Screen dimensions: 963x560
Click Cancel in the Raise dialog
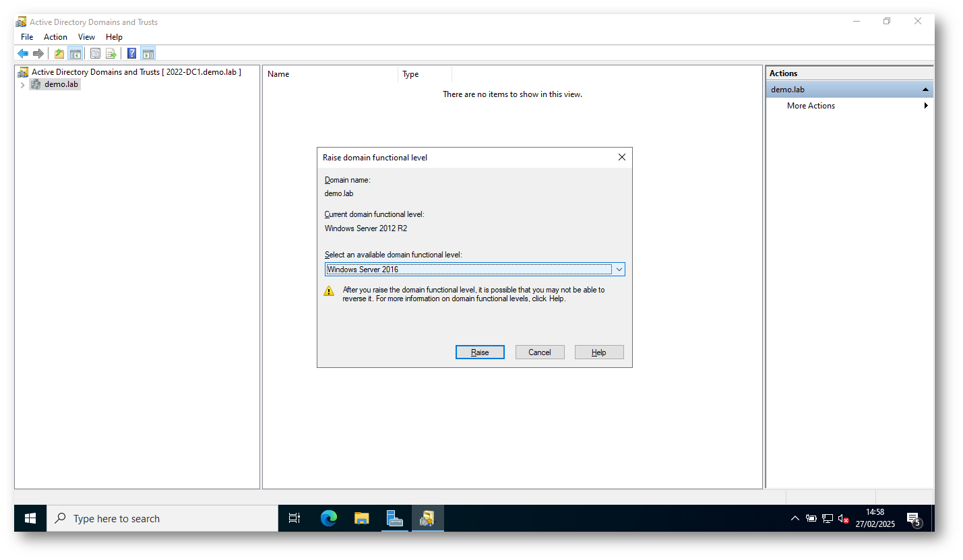(539, 352)
